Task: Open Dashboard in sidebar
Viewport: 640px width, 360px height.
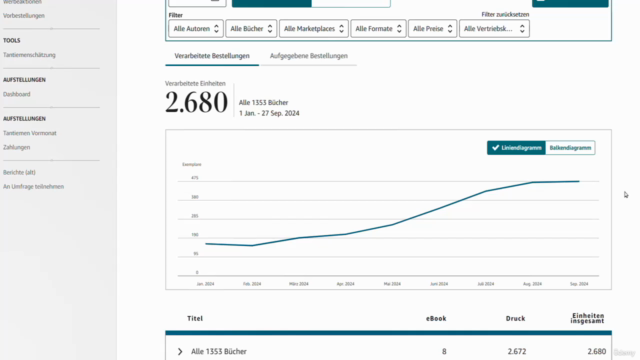Action: pos(17,94)
